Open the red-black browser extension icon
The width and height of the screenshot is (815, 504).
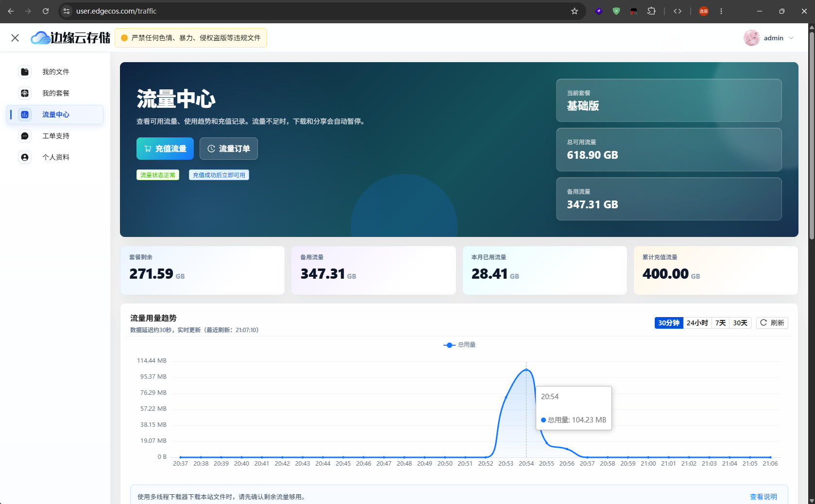(x=634, y=11)
